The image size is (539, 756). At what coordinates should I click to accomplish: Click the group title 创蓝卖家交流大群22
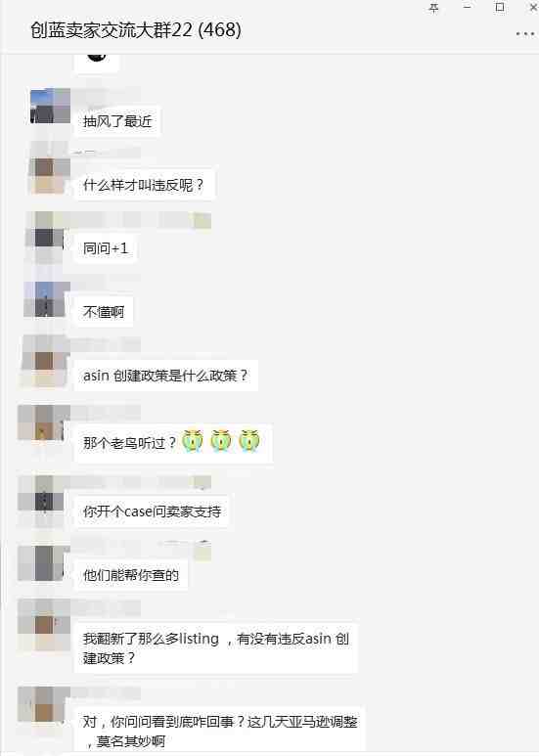[112, 30]
